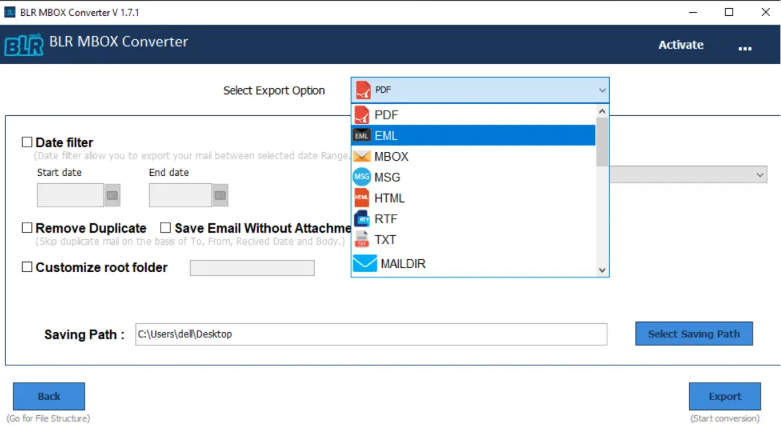Image resolution: width=781 pixels, height=427 pixels.
Task: Collapse the Select Export Option dropdown arrow
Action: click(602, 90)
